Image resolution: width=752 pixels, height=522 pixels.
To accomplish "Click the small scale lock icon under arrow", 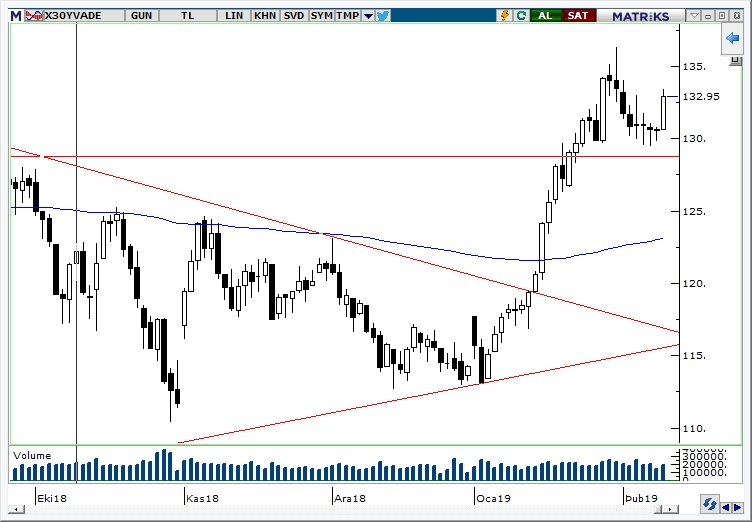I will [x=735, y=60].
